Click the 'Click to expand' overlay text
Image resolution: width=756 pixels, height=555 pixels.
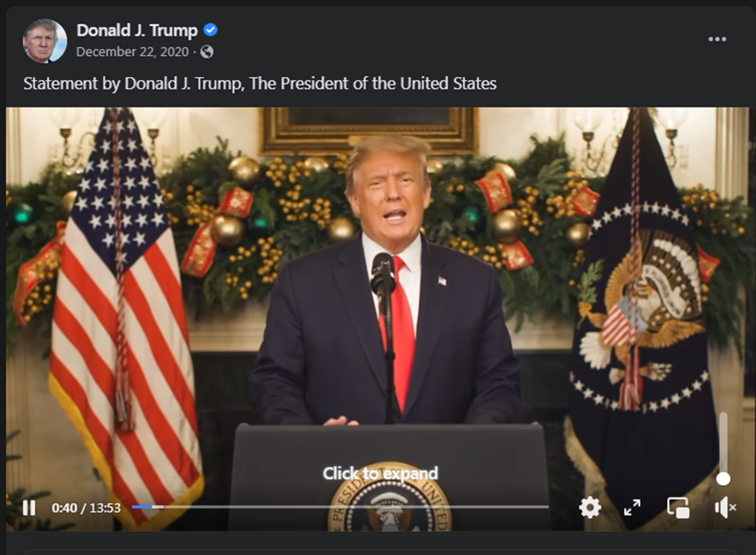(x=380, y=473)
